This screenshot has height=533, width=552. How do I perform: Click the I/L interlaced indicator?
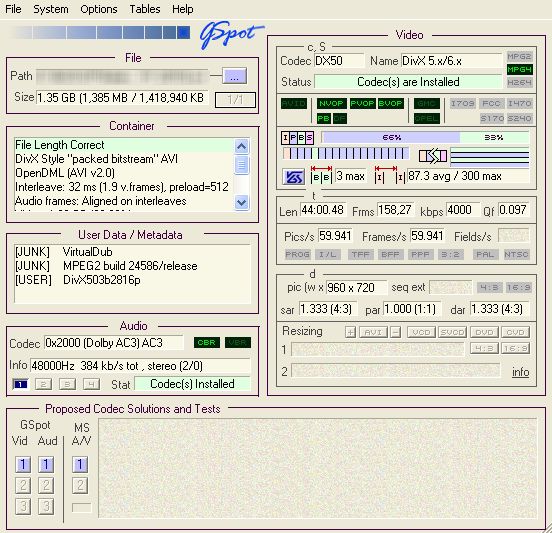point(328,254)
